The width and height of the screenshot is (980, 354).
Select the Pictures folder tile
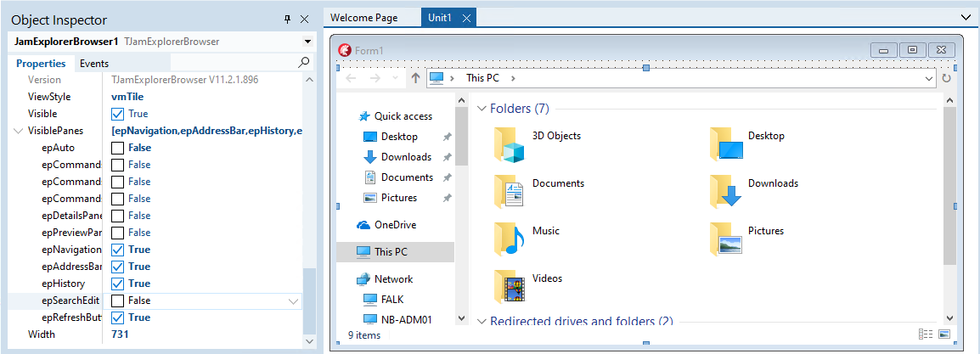tap(746, 238)
